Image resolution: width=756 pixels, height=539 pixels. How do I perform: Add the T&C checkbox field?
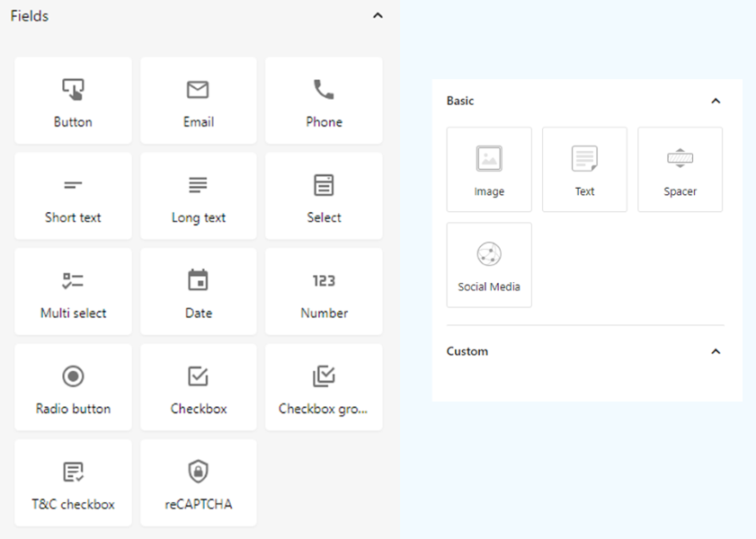74,482
